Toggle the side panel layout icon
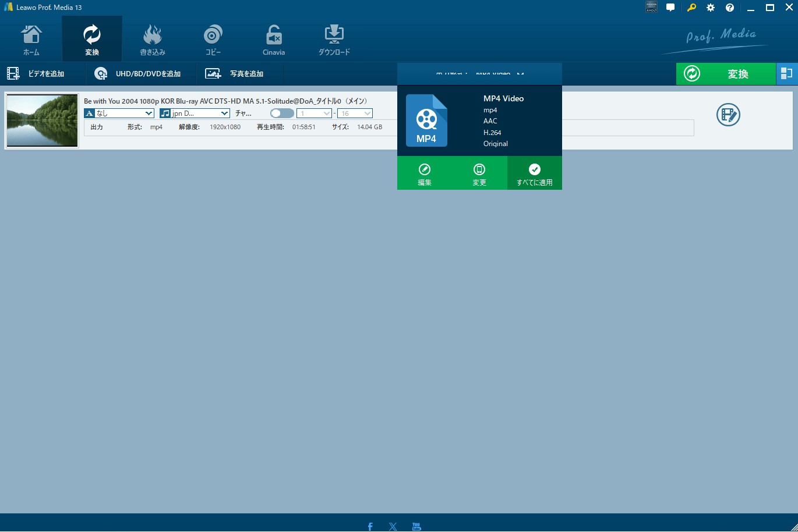Image resolution: width=798 pixels, height=532 pixels. pos(787,74)
